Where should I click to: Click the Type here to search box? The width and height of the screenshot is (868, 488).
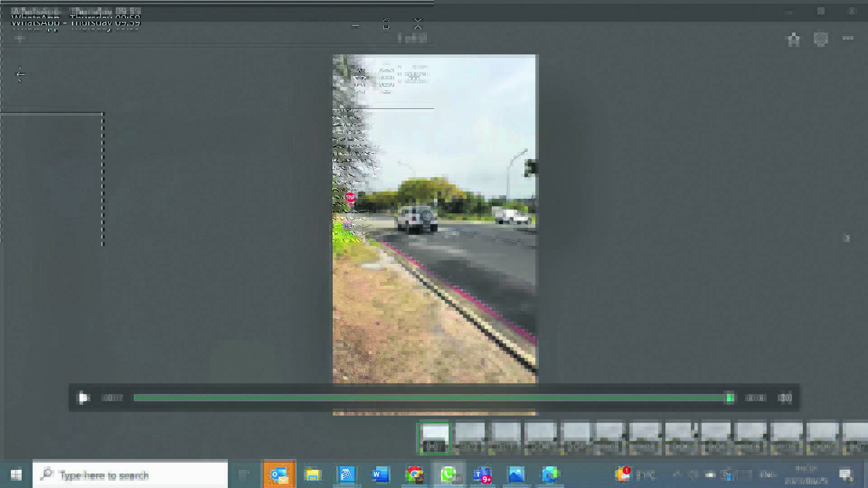[x=130, y=475]
